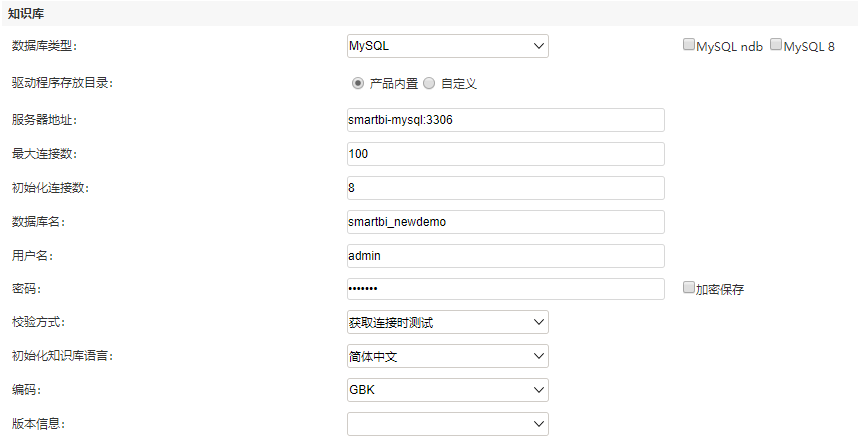Click the arrow on 编码 combo box
This screenshot has height=443, width=858.
pyautogui.click(x=538, y=390)
